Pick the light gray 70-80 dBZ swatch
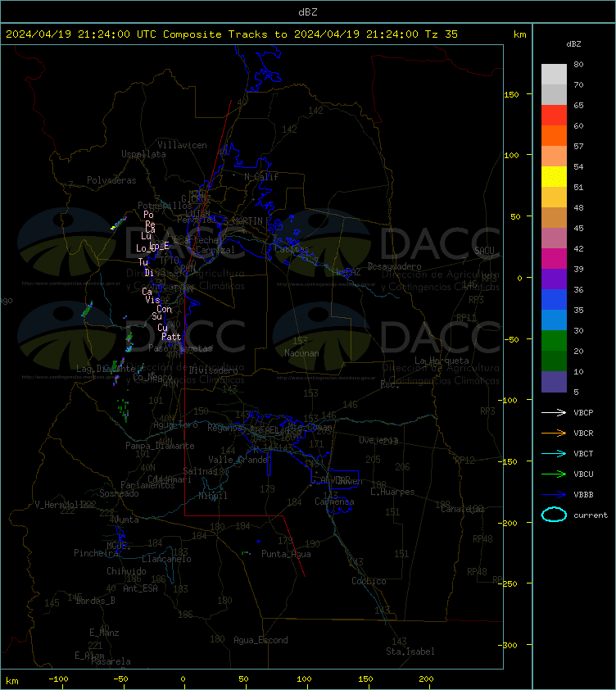616x690 pixels. pyautogui.click(x=554, y=75)
